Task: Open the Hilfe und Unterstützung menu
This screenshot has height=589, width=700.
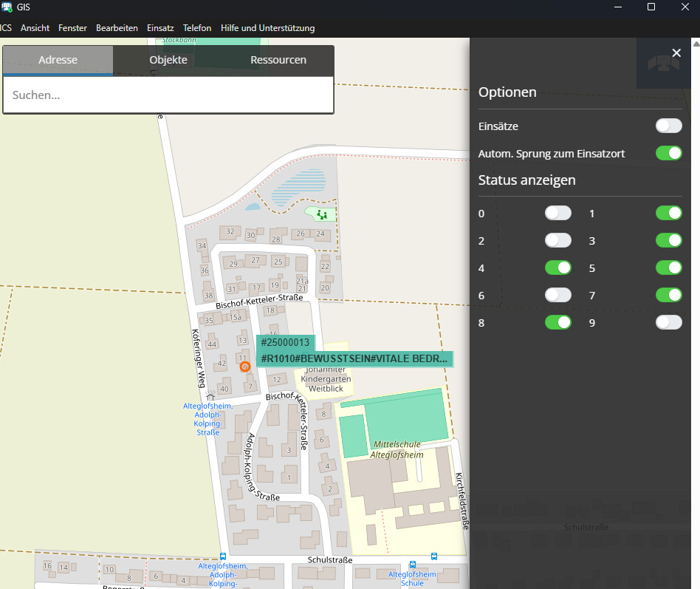Action: tap(267, 28)
